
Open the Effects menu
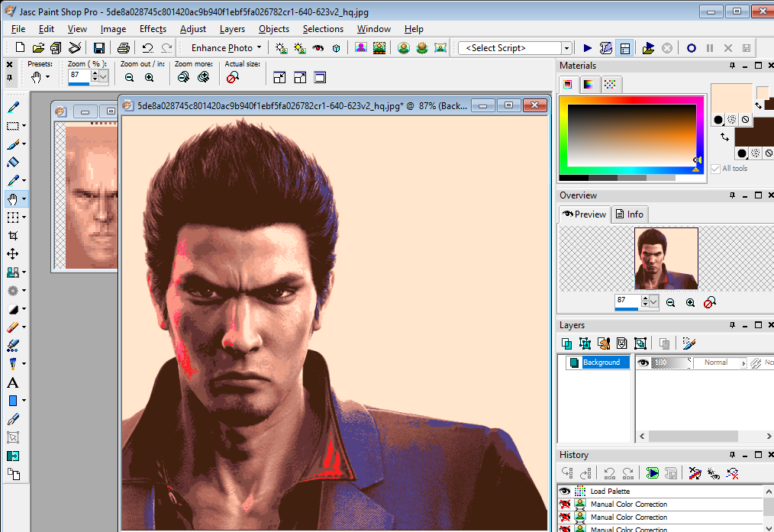coord(153,29)
